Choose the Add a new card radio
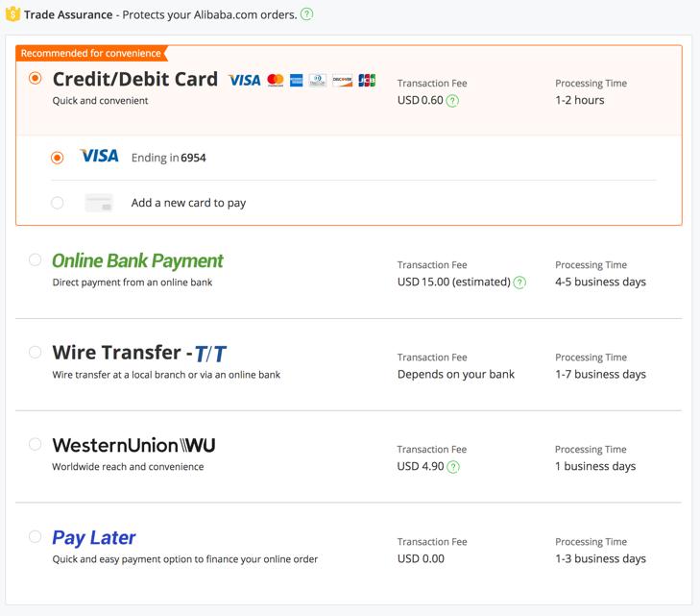 click(x=58, y=203)
